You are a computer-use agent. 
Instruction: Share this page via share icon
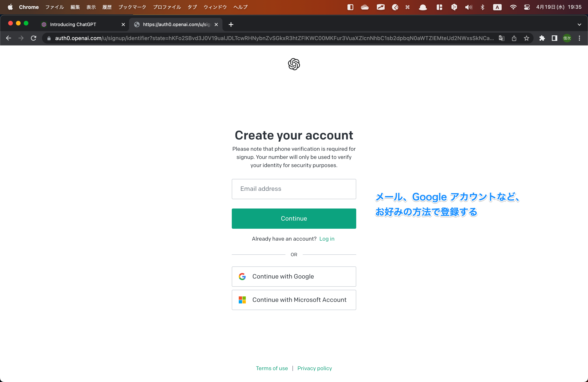(x=514, y=38)
